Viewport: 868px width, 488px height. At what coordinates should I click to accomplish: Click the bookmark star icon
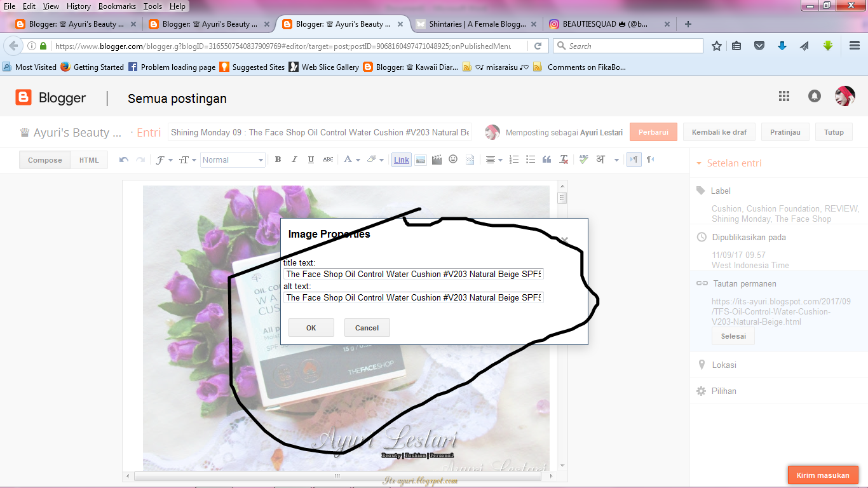tap(717, 46)
